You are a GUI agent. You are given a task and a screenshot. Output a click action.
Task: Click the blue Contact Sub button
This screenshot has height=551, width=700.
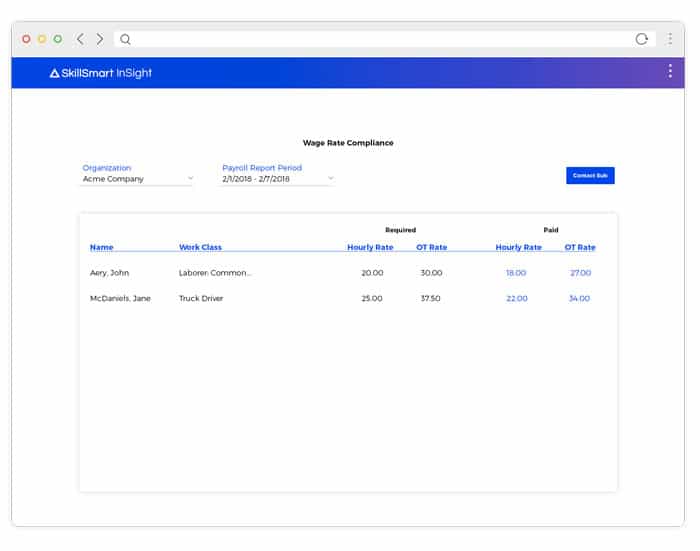coord(590,175)
